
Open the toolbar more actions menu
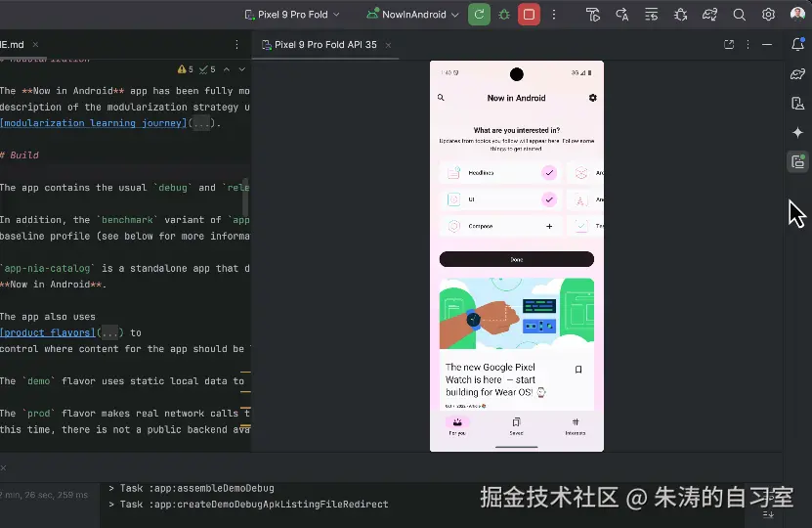pyautogui.click(x=554, y=15)
